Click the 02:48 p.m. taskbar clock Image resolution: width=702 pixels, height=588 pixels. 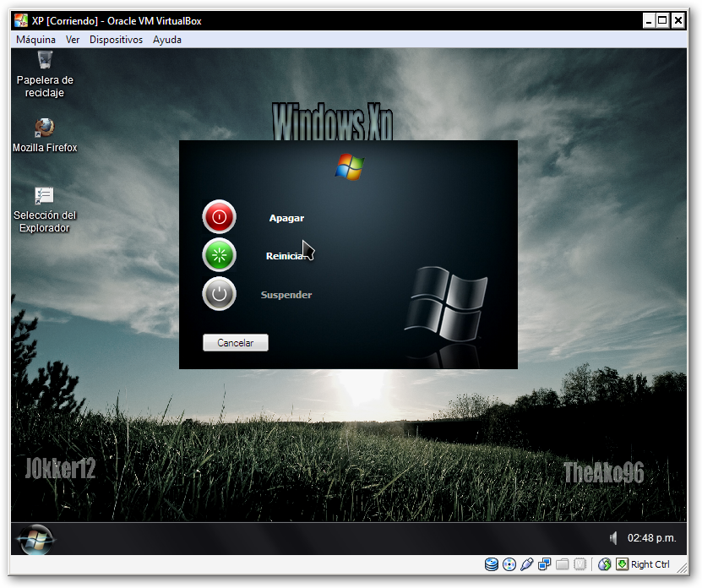coord(651,538)
